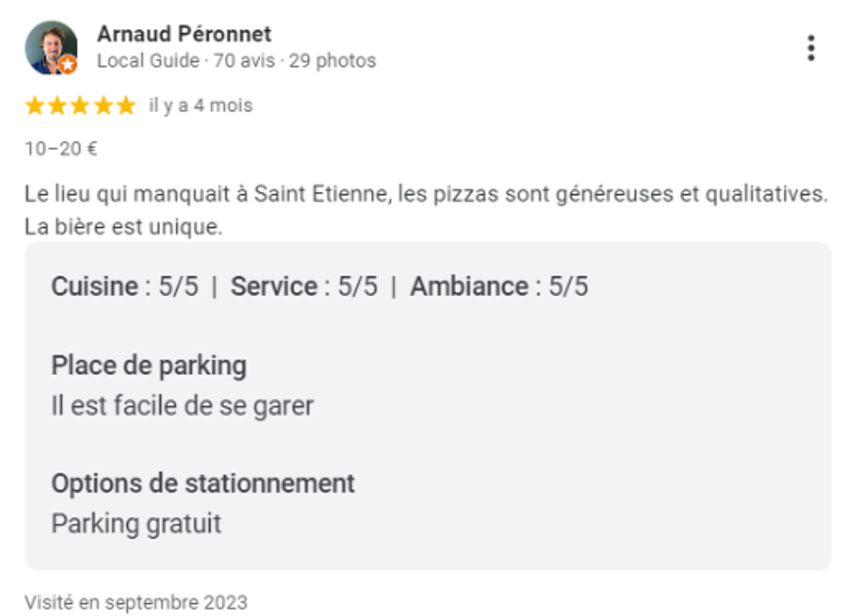The width and height of the screenshot is (850, 616).
Task: Click the "Ambiance : 5/5" rating
Action: tap(499, 287)
